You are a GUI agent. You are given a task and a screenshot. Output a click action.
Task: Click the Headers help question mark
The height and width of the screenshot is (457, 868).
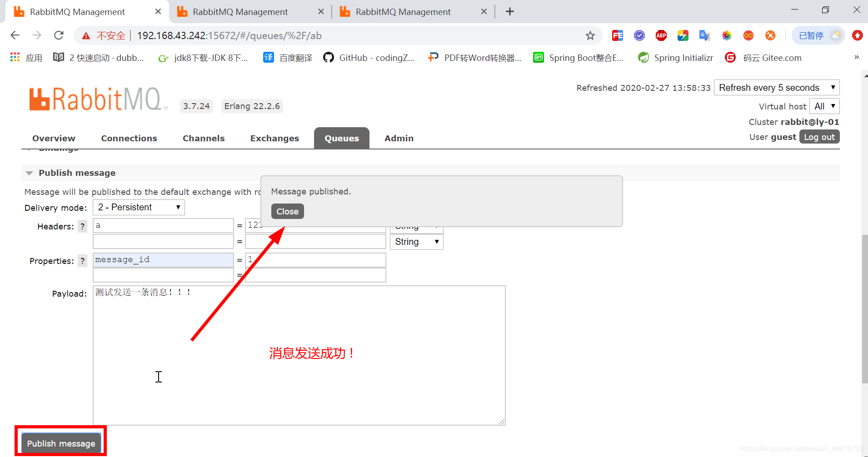(x=82, y=226)
